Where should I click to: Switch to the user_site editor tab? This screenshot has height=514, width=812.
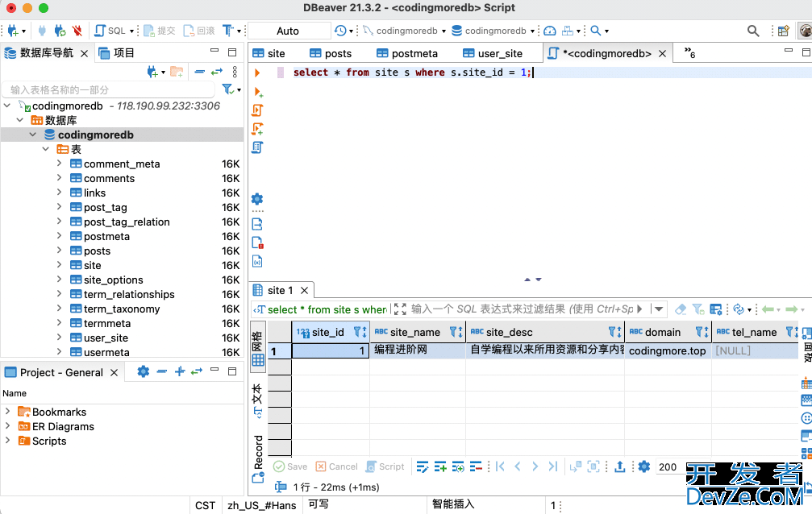coord(493,53)
